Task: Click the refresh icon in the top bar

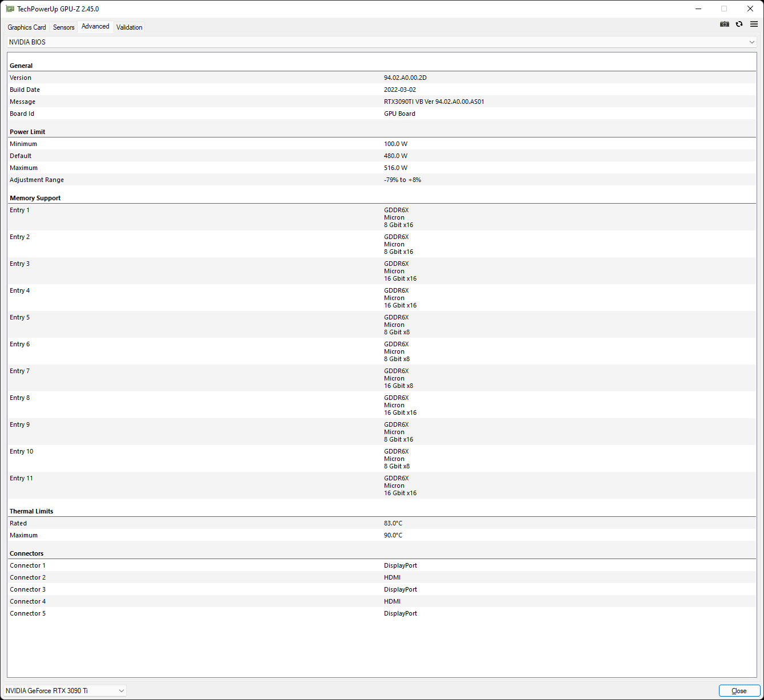Action: [x=739, y=24]
